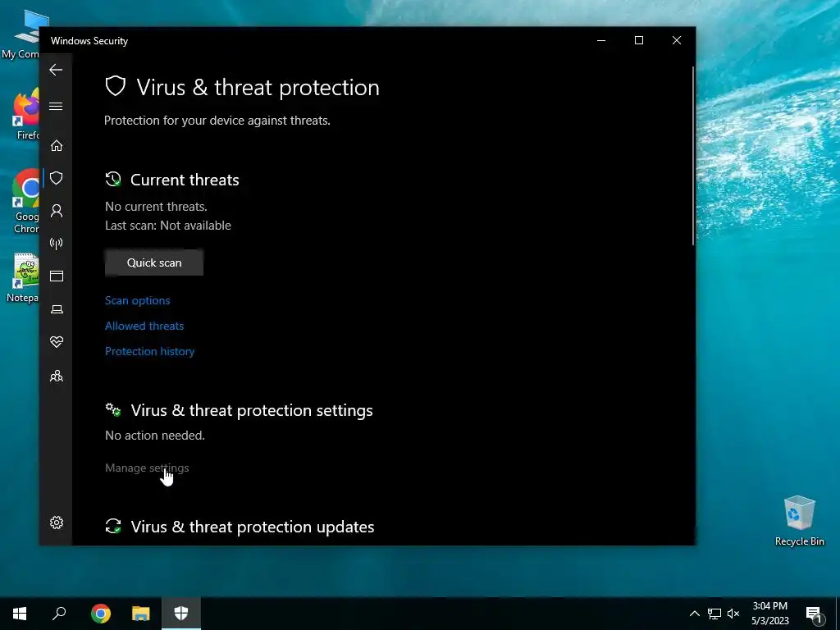Close the Windows Security window

point(677,41)
